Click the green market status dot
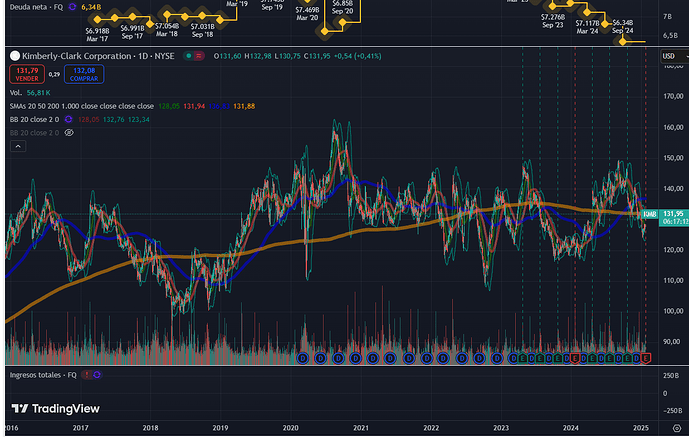The image size is (689, 437). (x=189, y=56)
